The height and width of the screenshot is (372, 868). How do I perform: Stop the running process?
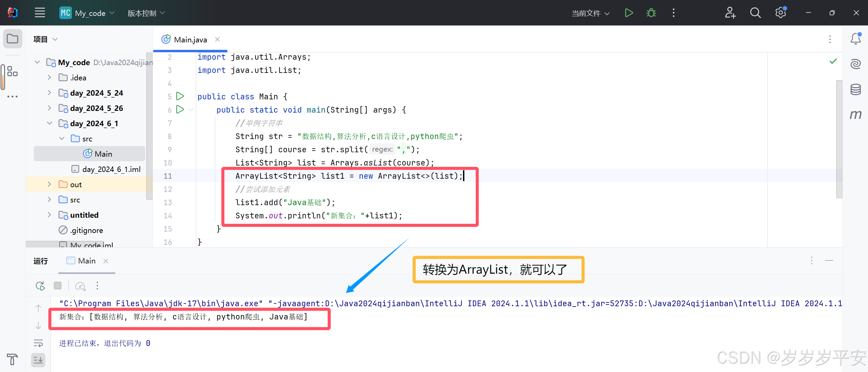pos(58,286)
